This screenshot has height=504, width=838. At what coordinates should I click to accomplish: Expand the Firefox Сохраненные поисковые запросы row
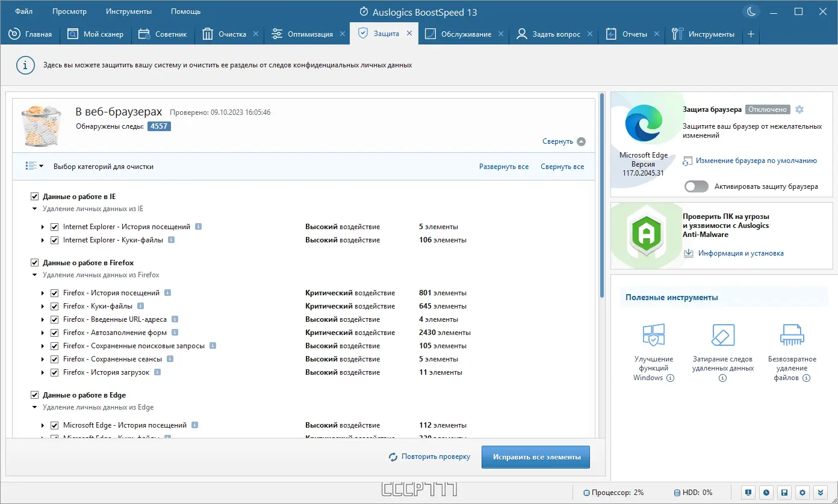tap(43, 346)
